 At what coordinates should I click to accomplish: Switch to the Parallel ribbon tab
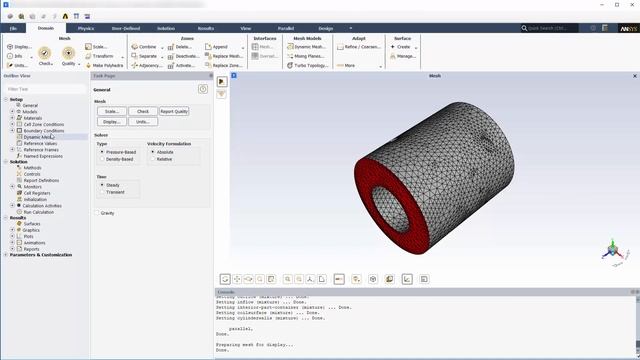tap(286, 28)
